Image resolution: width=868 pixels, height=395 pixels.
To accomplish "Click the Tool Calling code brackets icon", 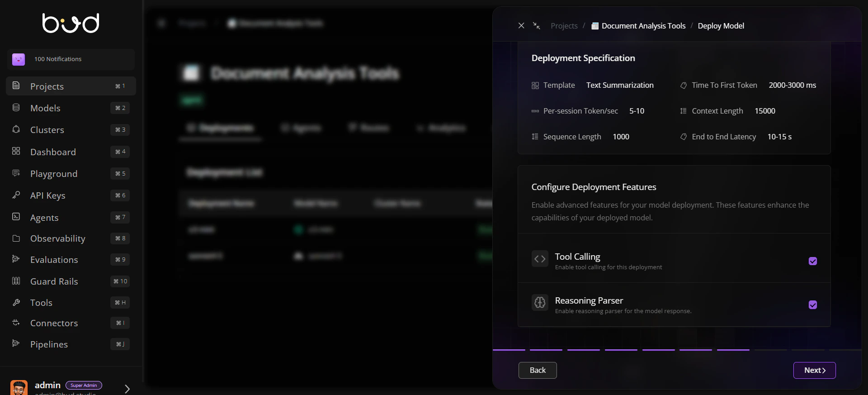I will (540, 259).
